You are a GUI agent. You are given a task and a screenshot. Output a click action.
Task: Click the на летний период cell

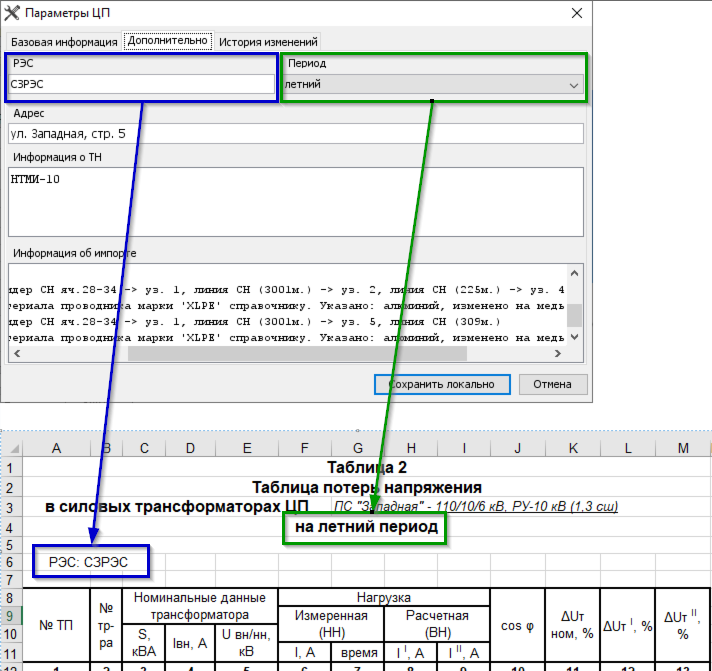coord(366,527)
